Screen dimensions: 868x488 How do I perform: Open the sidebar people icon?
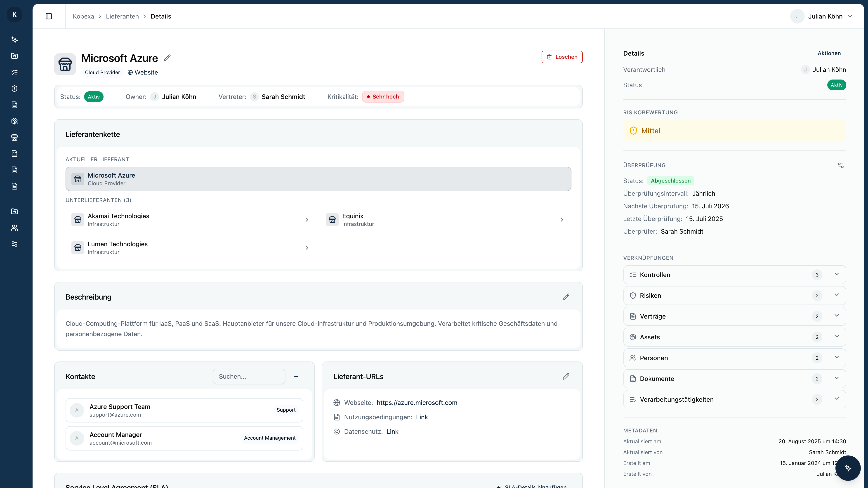14,228
